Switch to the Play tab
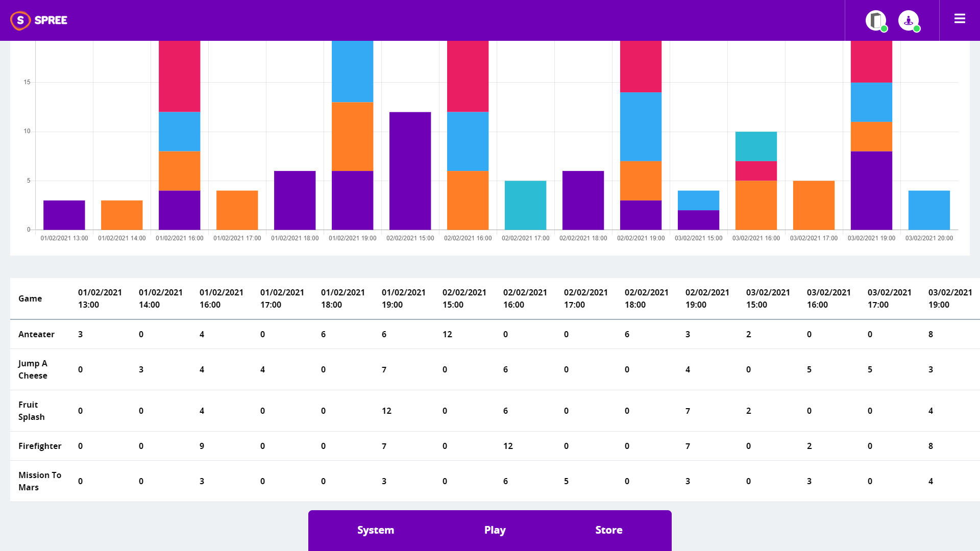The width and height of the screenshot is (980, 551). coord(495,530)
